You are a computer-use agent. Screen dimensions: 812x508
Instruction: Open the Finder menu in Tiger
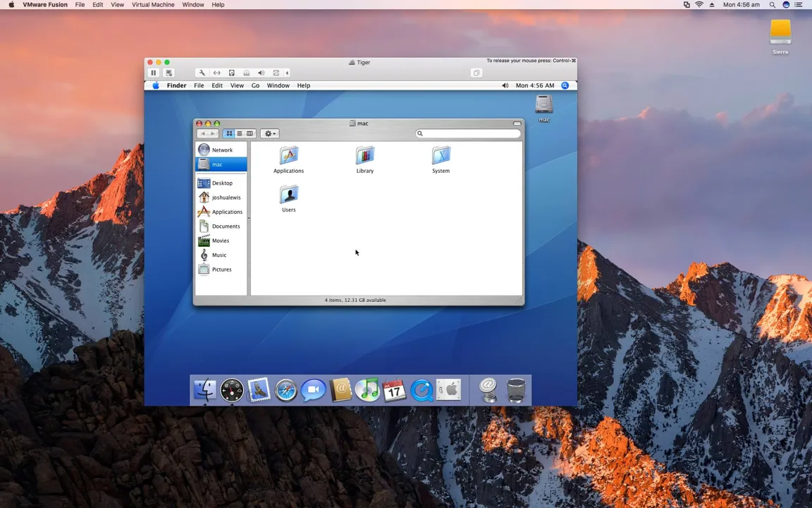[177, 85]
